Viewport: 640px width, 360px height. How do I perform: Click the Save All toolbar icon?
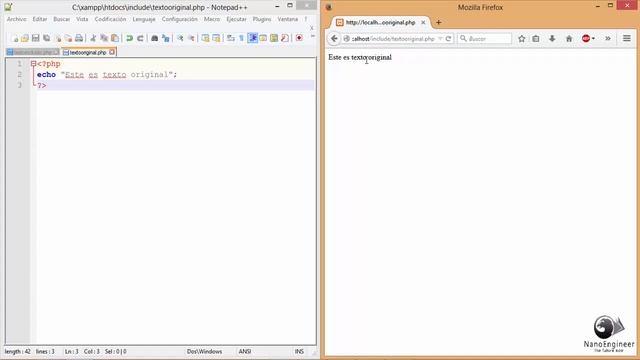[47, 38]
